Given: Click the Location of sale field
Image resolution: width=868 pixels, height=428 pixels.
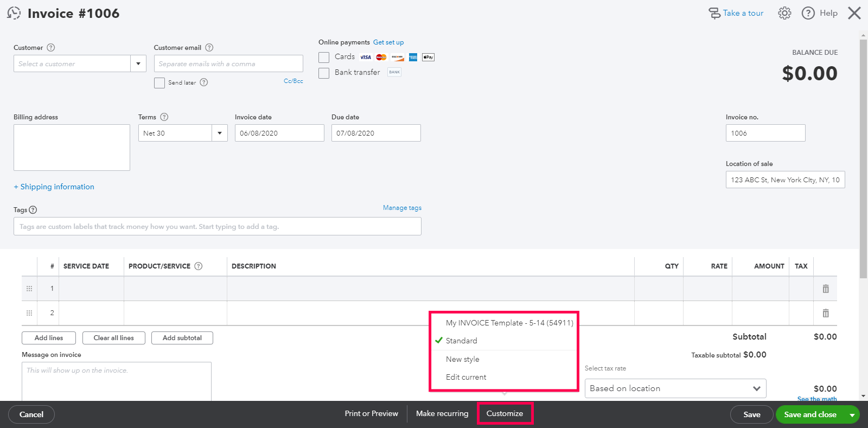Looking at the screenshot, I should (x=786, y=180).
